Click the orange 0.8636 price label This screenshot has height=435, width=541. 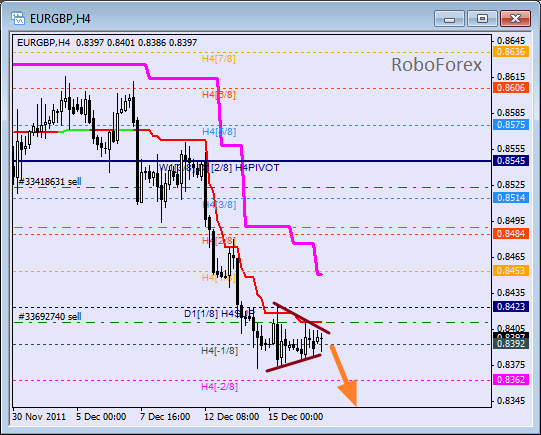pyautogui.click(x=511, y=52)
